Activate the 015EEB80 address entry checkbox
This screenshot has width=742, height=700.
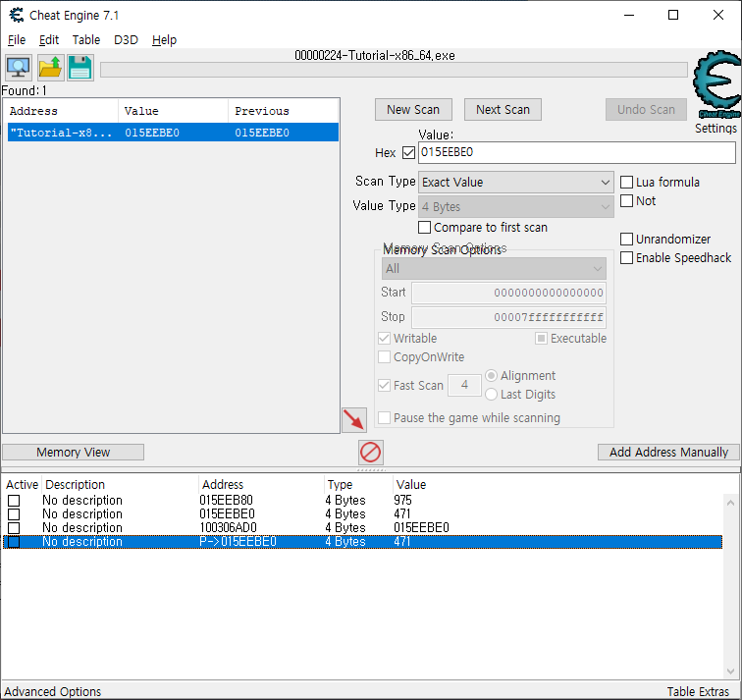14,501
